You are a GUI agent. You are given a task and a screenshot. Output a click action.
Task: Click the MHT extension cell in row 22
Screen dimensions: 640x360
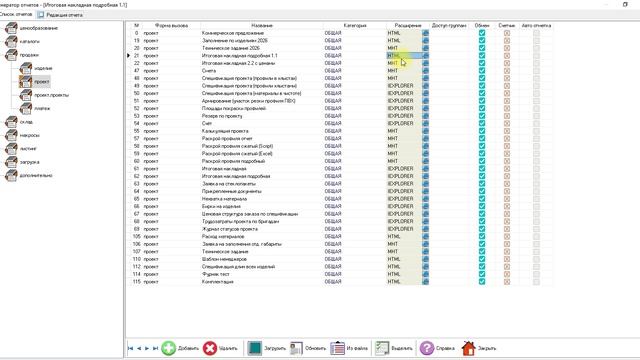(x=404, y=63)
